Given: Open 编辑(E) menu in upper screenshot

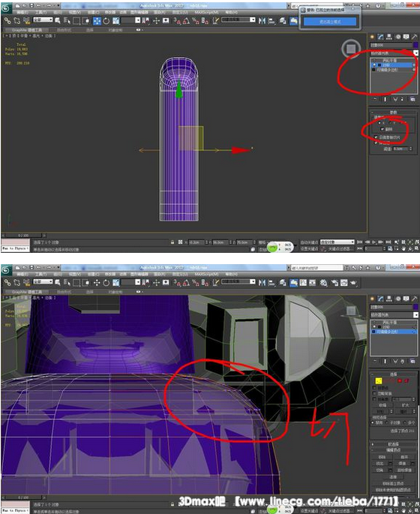Looking at the screenshot, I should [22, 12].
